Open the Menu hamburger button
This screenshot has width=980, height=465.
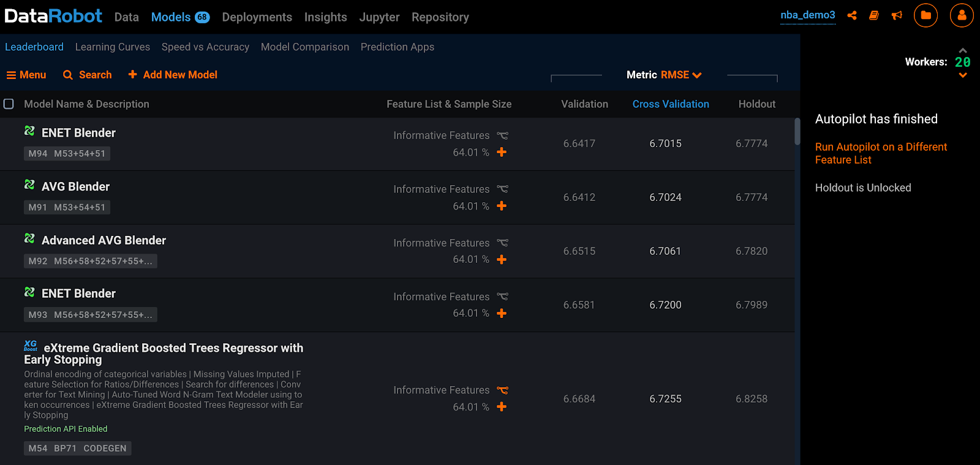[x=26, y=75]
